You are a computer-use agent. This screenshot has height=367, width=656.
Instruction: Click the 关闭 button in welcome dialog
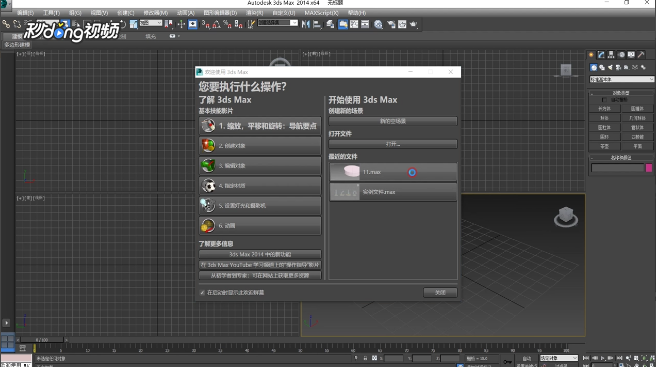pos(440,293)
